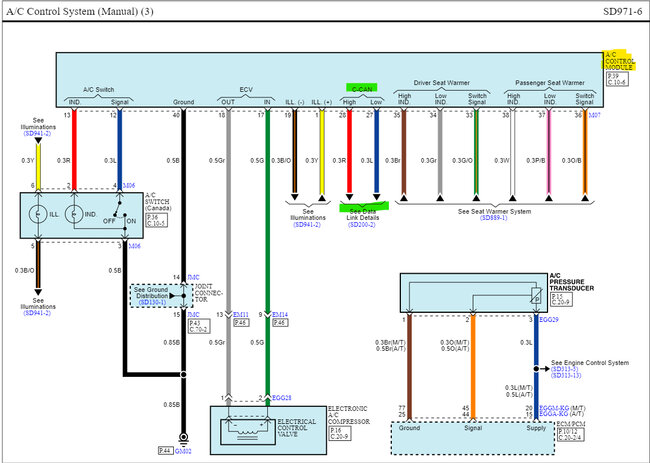Click the 'A/C SWITCH (Canada)' label

tap(158, 201)
